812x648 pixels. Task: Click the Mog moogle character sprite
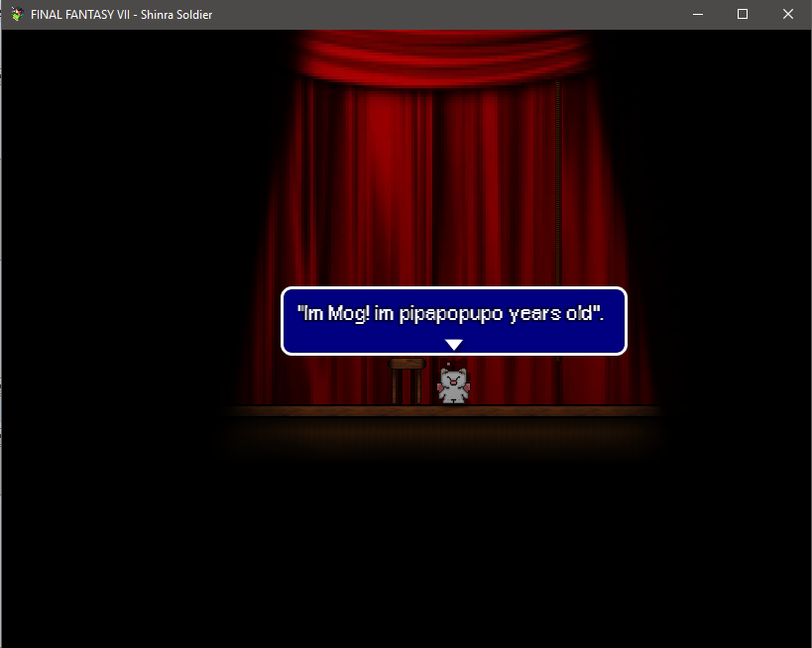pos(454,383)
